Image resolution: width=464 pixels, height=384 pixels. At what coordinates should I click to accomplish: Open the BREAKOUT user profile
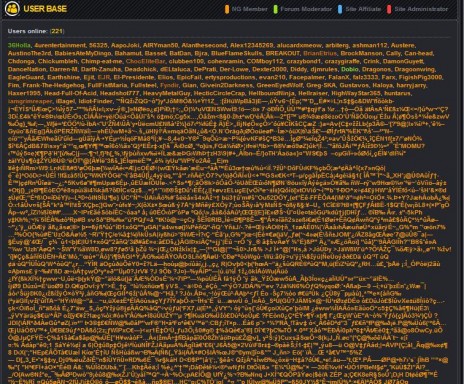click(x=283, y=53)
